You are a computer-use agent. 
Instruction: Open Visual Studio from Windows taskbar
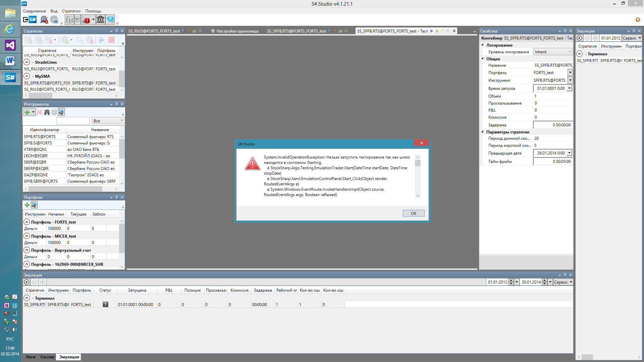10,45
